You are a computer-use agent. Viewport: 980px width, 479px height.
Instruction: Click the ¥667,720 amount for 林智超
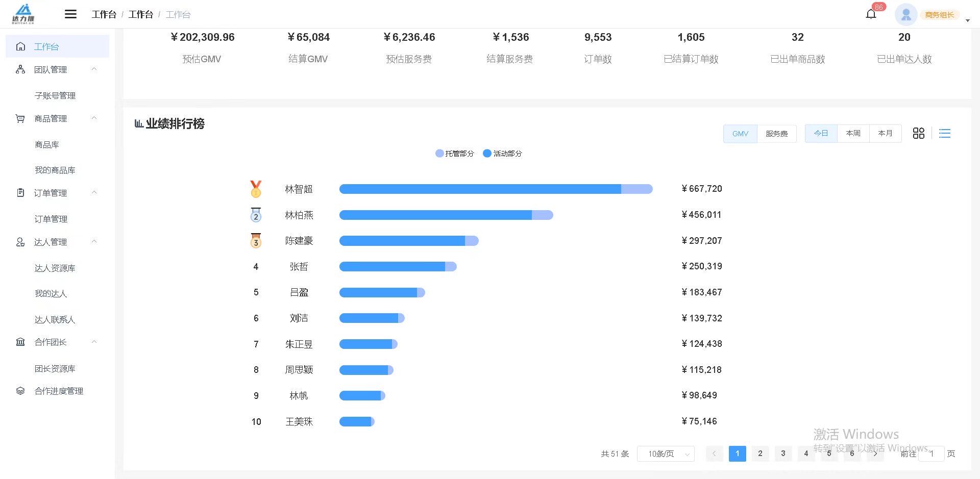(x=702, y=189)
